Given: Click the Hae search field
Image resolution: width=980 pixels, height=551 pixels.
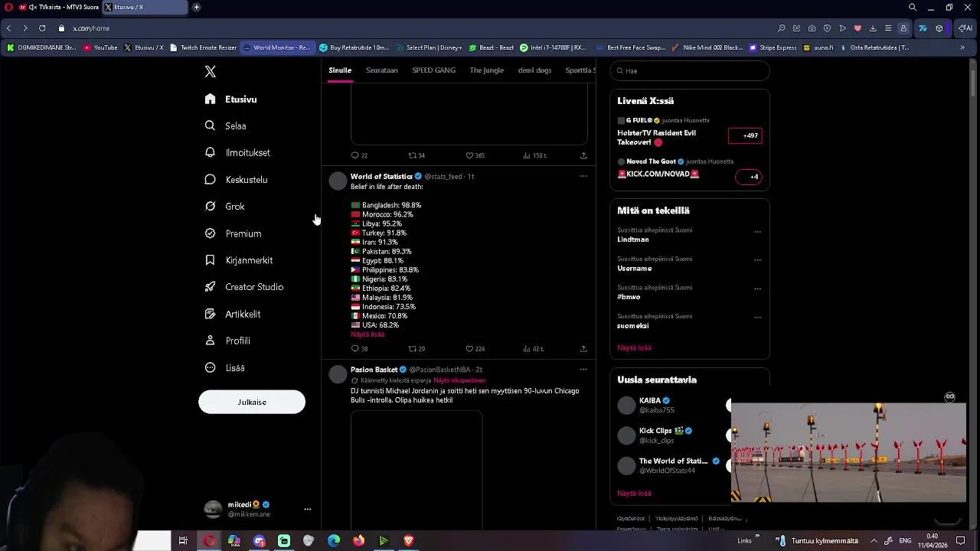Looking at the screenshot, I should click(690, 71).
